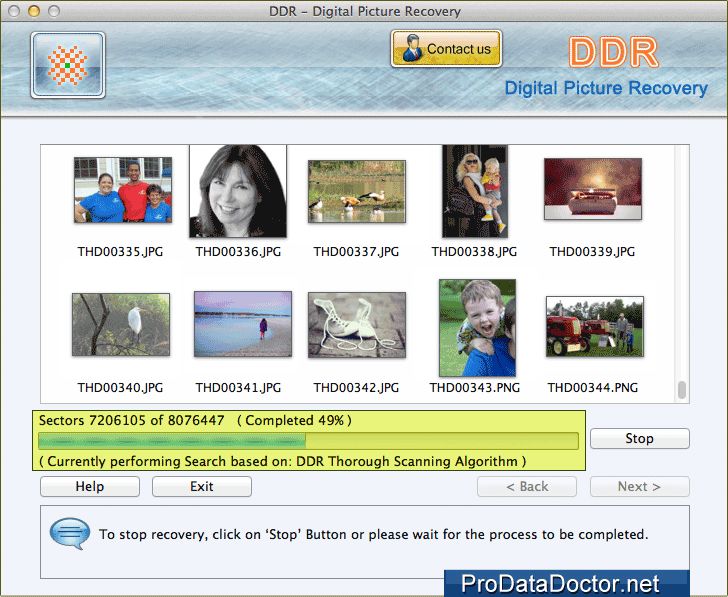Viewport: 728px width, 597px height.
Task: Select the THD00344.PNG red tractor thumbnail
Action: pos(595,326)
